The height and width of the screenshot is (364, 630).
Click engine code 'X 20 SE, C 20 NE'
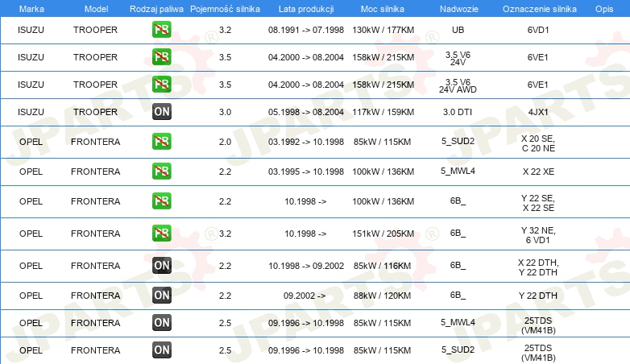[x=538, y=143]
